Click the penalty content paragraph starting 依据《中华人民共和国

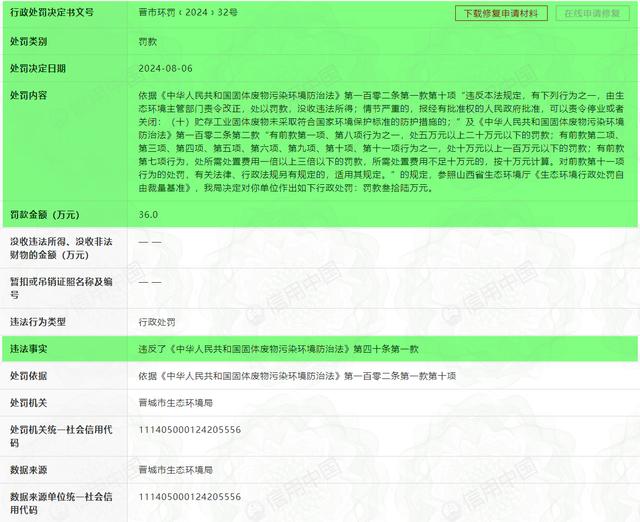381,142
